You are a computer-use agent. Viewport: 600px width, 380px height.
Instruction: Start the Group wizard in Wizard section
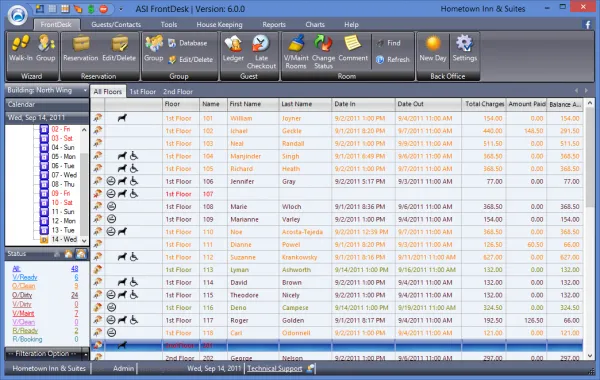[46, 48]
